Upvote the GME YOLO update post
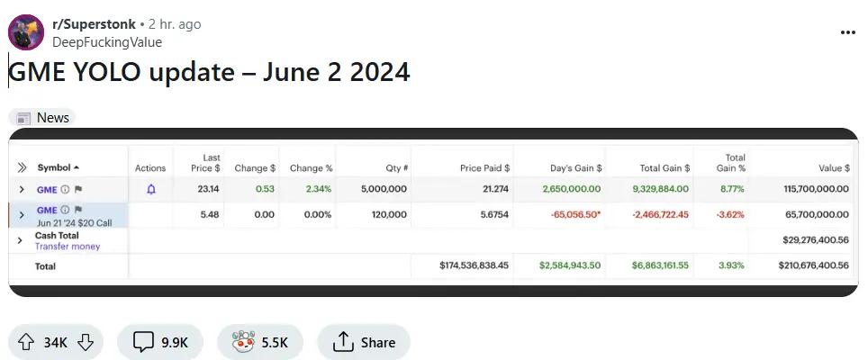The image size is (868, 360). tap(25, 342)
